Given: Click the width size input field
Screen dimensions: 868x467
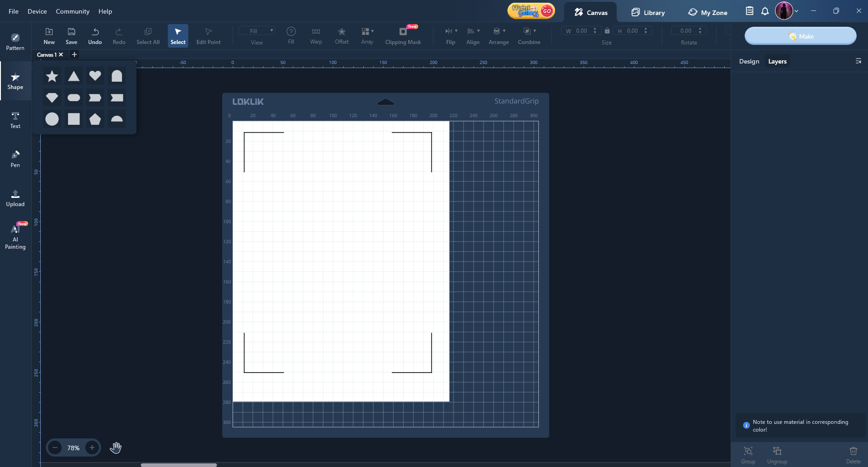Looking at the screenshot, I should pyautogui.click(x=581, y=31).
